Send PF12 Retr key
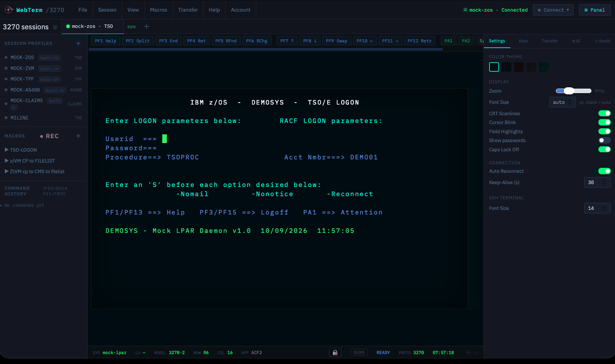 coord(419,41)
